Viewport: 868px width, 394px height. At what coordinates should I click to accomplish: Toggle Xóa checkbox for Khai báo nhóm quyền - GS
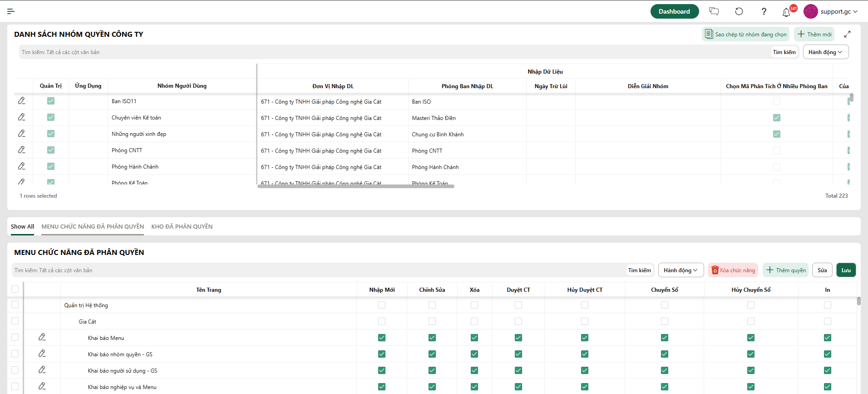pos(474,354)
